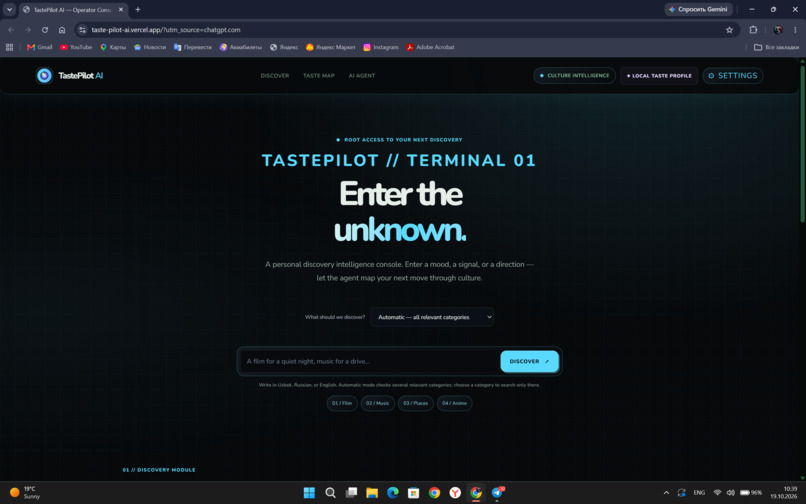The image size is (806, 504).
Task: Open the Gmail bookmark
Action: [x=40, y=47]
